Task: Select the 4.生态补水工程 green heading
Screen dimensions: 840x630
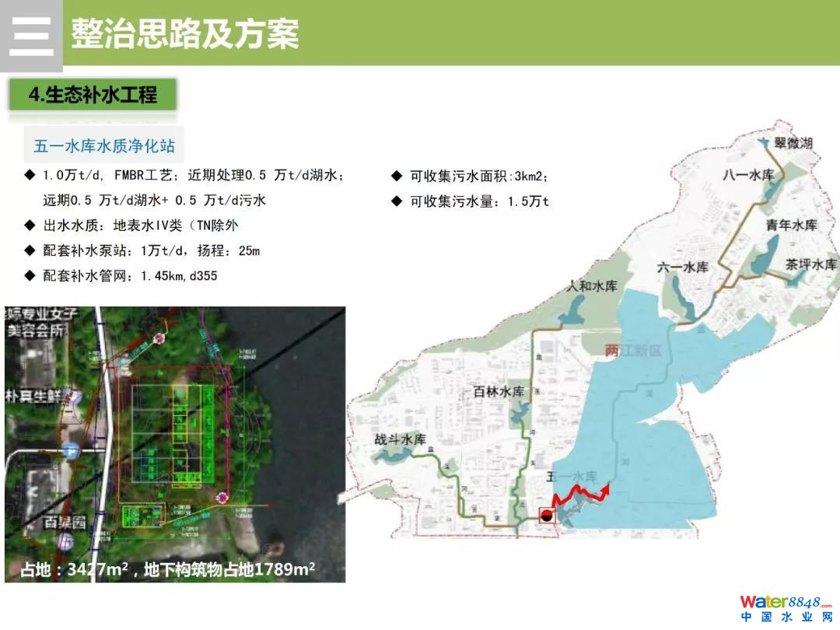Action: (x=93, y=95)
